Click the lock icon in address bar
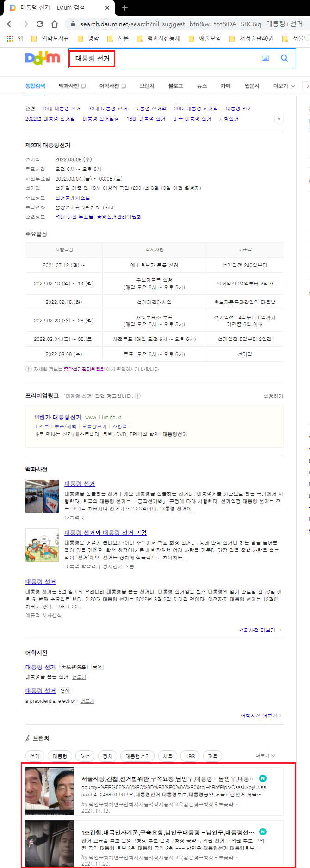 tap(73, 24)
